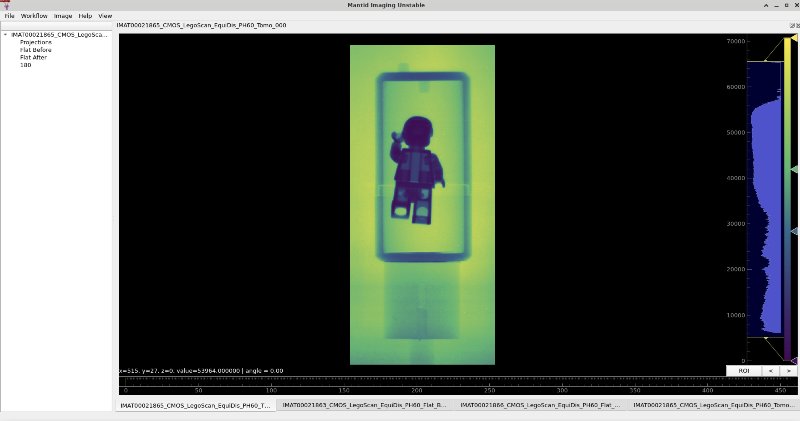Click the 40000 histogram axis label

735,178
